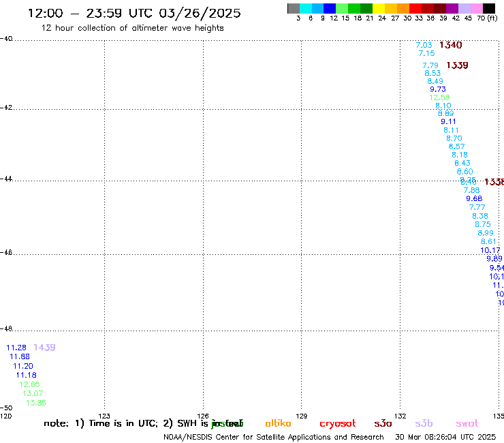Click the 's3b' satellite legend label
This screenshot has width=504, height=443.
(x=424, y=423)
